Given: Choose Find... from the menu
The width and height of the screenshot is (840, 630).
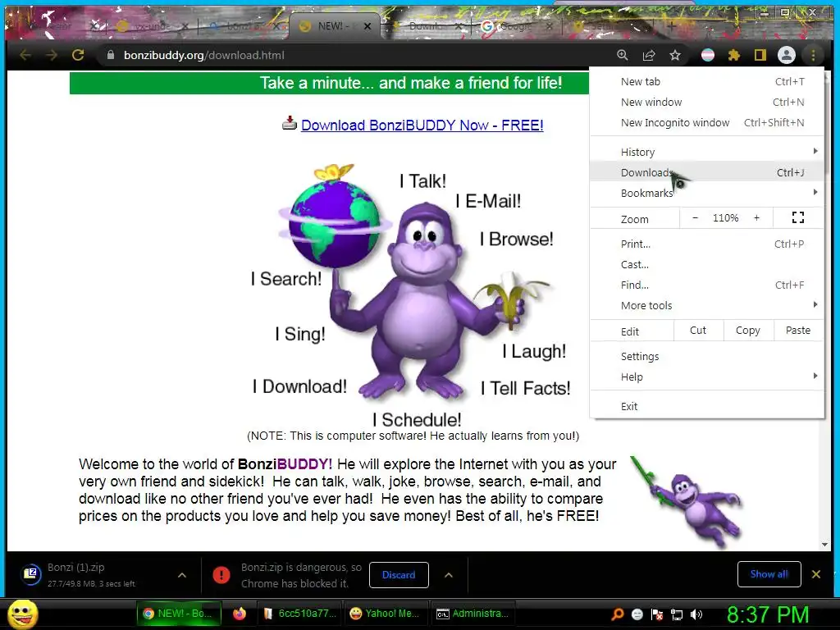Looking at the screenshot, I should point(706,285).
